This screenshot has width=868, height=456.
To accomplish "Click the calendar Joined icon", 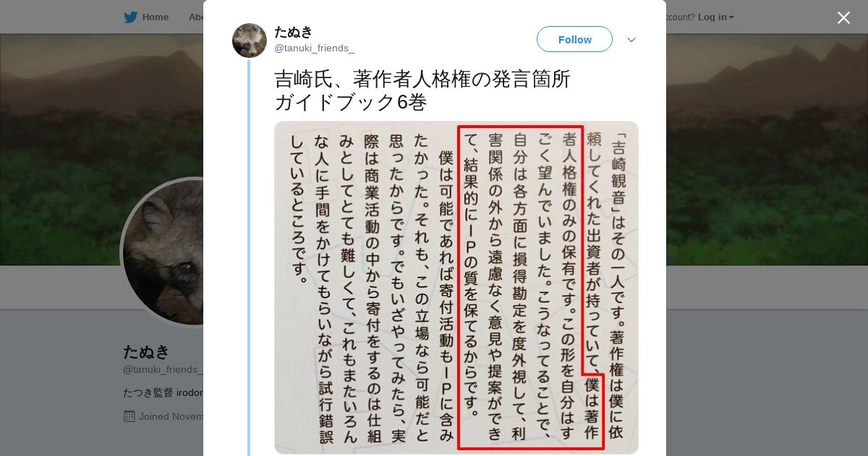I will 129,416.
